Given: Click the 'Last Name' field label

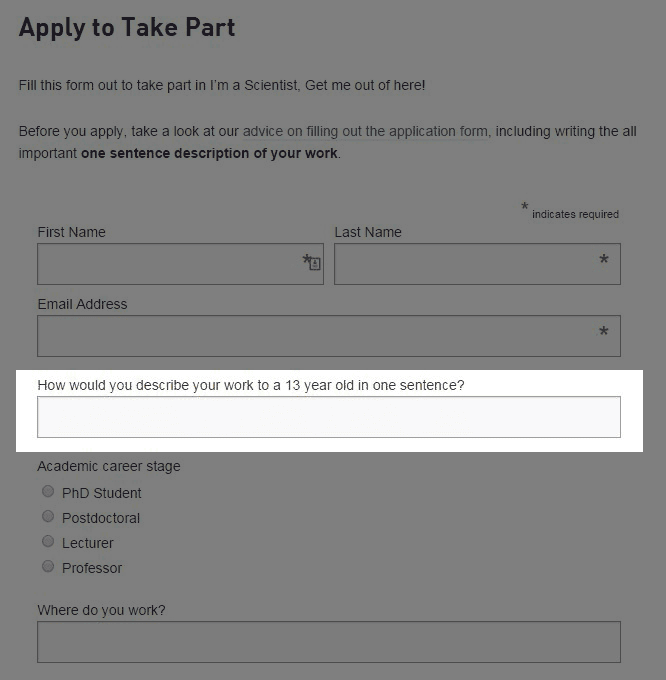Looking at the screenshot, I should pos(368,232).
